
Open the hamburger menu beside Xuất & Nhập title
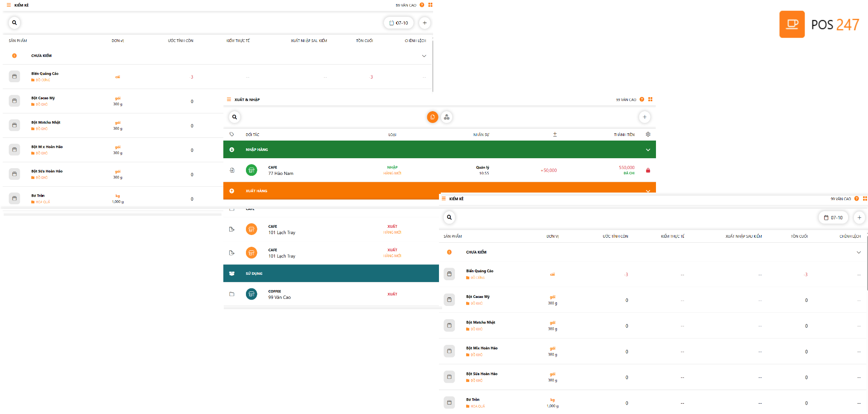(x=229, y=99)
